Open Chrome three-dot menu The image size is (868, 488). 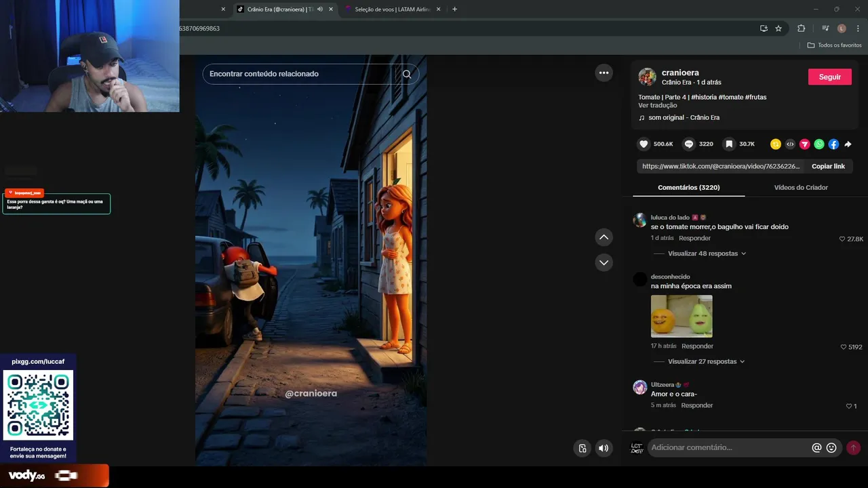(x=858, y=28)
